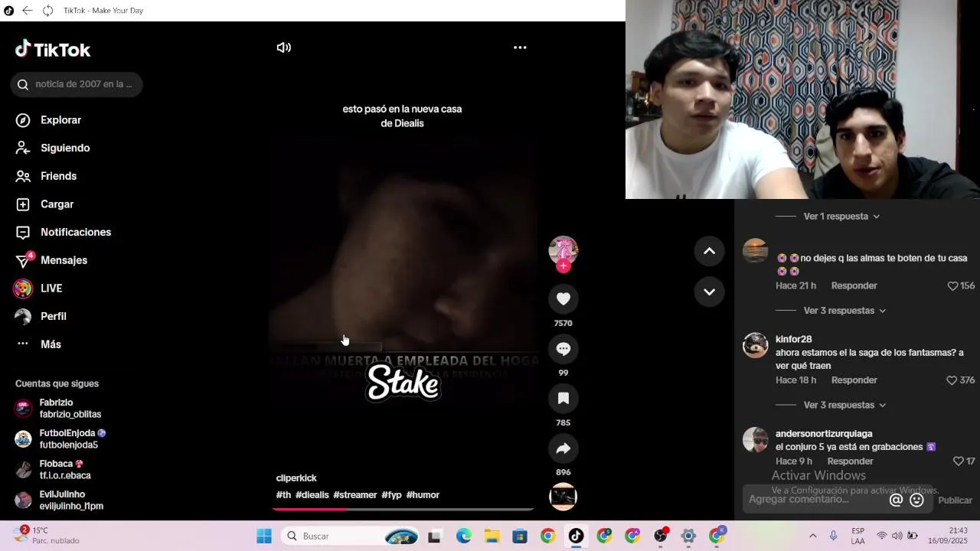This screenshot has width=980, height=551.
Task: Expand 'Ver 3 respuestas' under kinfor28 comment
Action: pyautogui.click(x=844, y=405)
